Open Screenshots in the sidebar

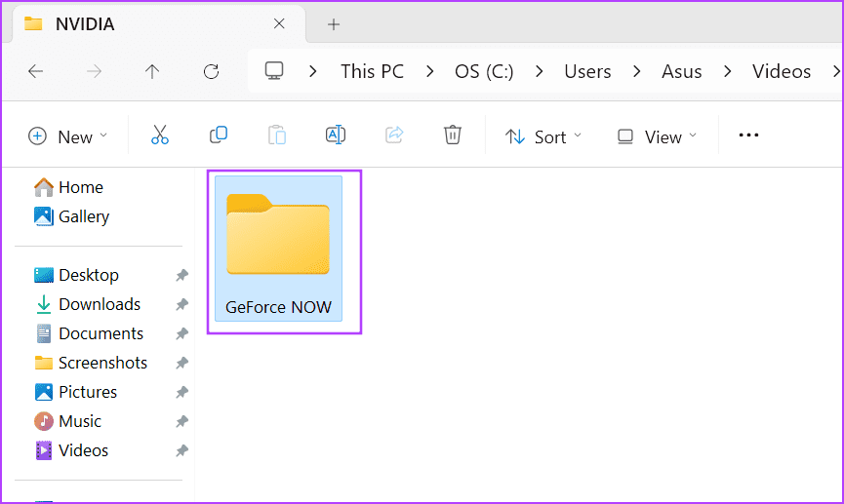tap(91, 363)
